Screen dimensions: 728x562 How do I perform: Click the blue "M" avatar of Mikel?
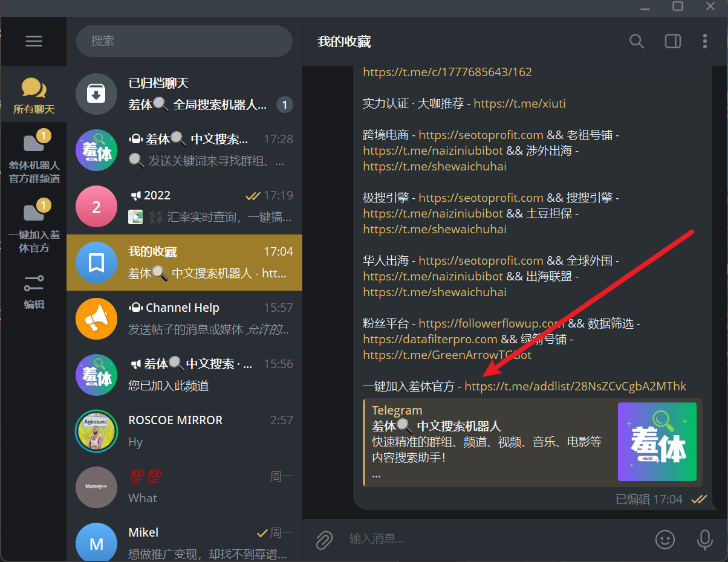tap(96, 543)
